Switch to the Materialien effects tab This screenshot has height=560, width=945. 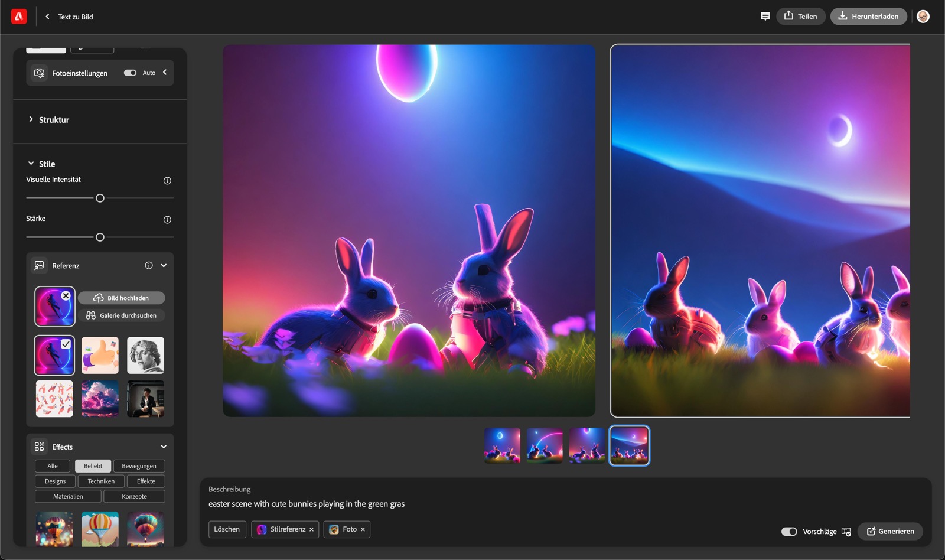coord(68,497)
